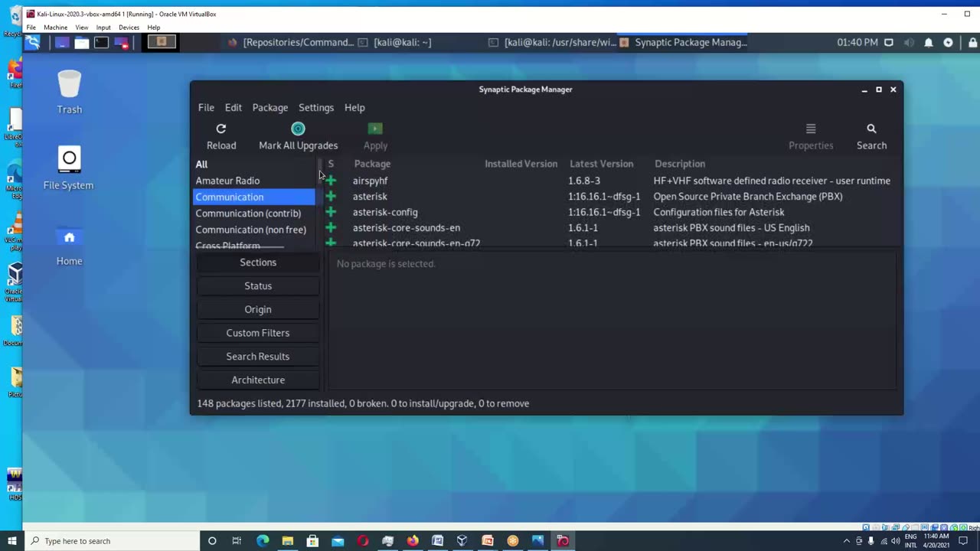Sort by Installed Version column header

pos(521,164)
